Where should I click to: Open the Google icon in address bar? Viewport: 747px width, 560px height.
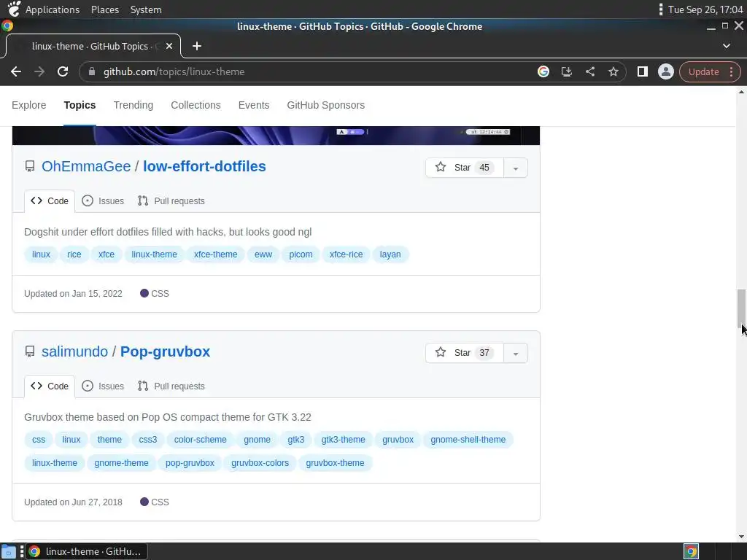[543, 71]
